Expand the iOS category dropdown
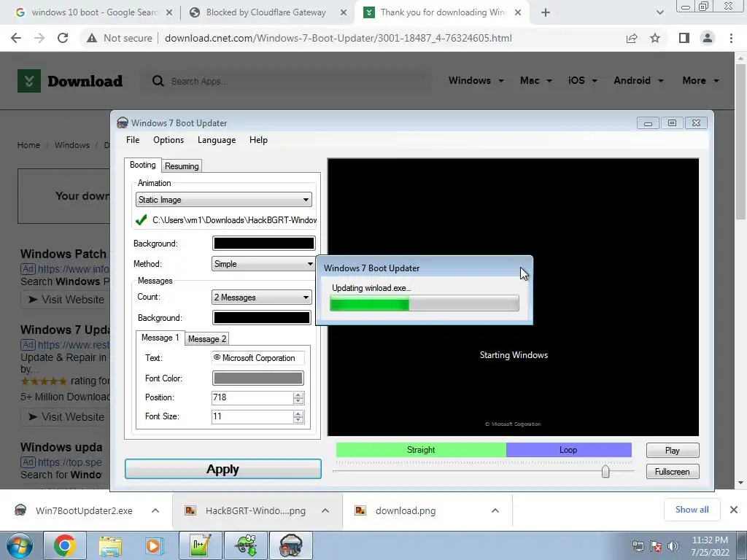The image size is (747, 560). pyautogui.click(x=582, y=80)
